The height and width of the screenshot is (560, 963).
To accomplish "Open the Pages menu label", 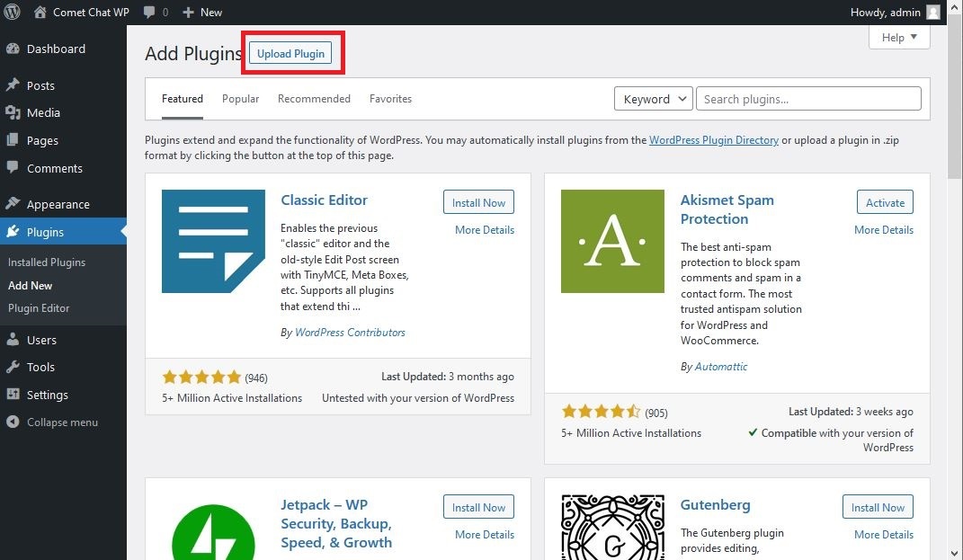I will pos(42,140).
